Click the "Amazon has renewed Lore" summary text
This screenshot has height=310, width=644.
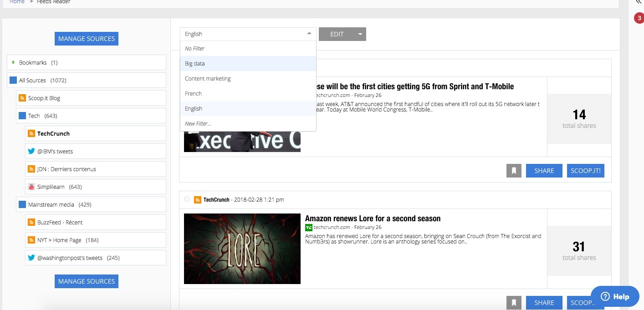pos(423,239)
